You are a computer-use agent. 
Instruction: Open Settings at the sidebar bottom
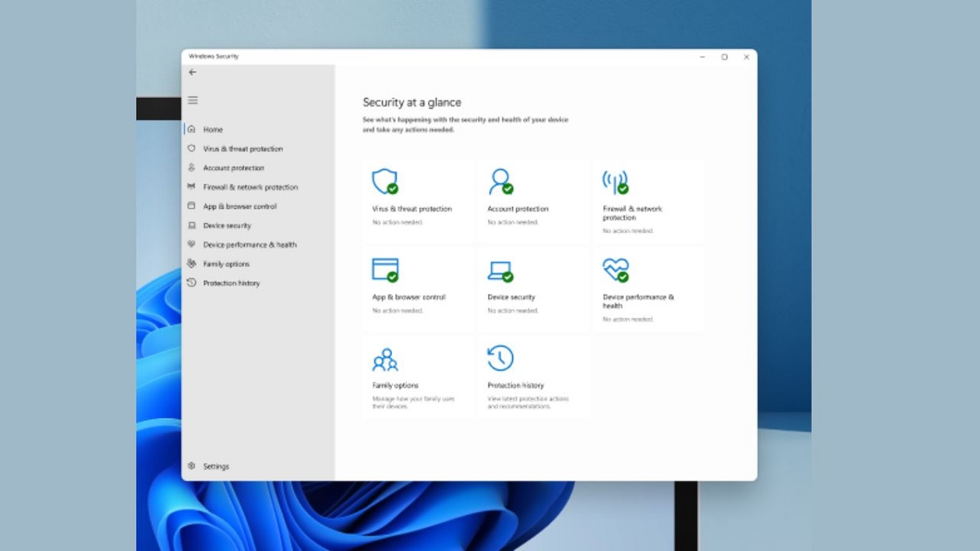coord(216,466)
